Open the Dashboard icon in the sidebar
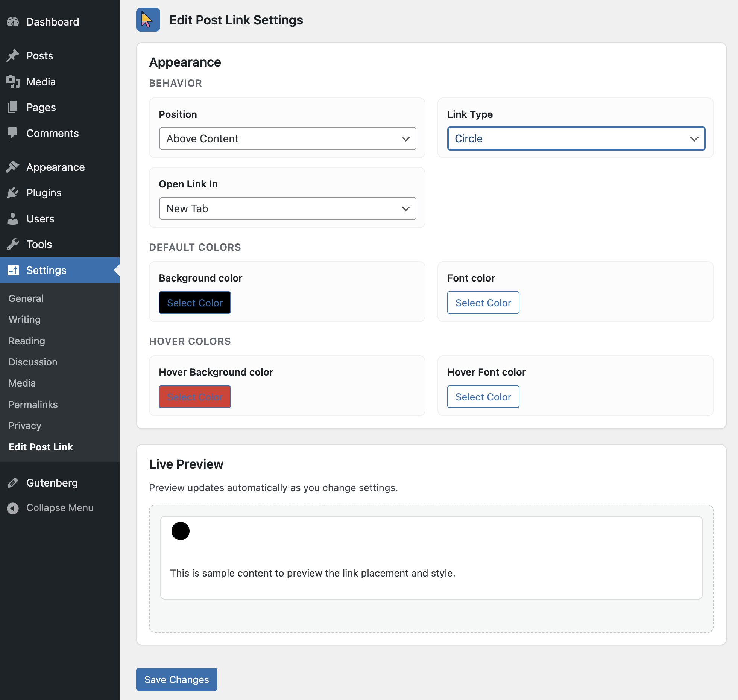This screenshot has height=700, width=738. point(13,21)
